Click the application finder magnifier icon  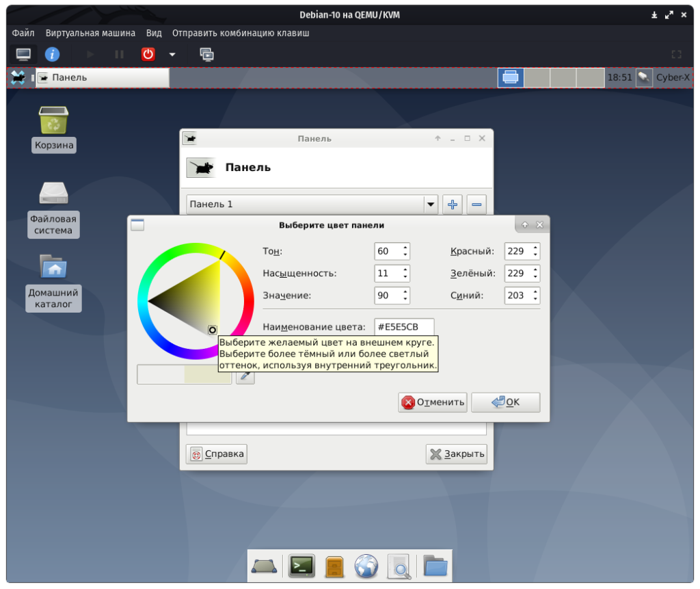click(399, 566)
